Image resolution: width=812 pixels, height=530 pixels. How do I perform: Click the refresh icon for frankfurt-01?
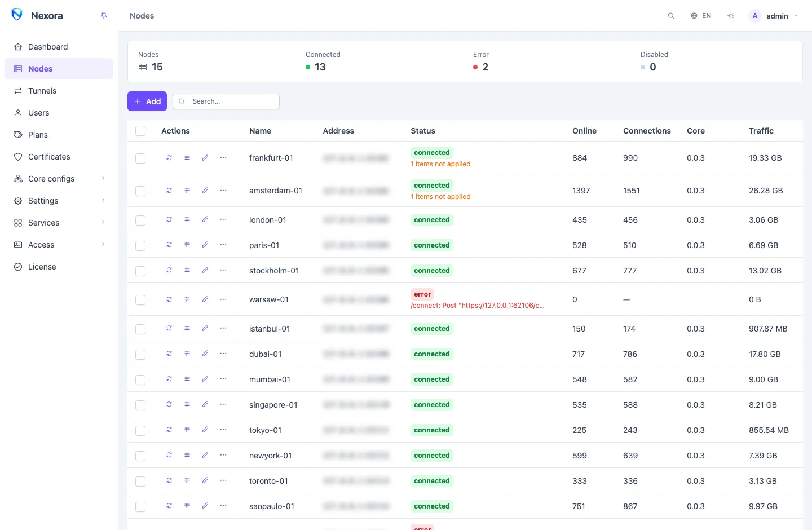click(x=169, y=158)
